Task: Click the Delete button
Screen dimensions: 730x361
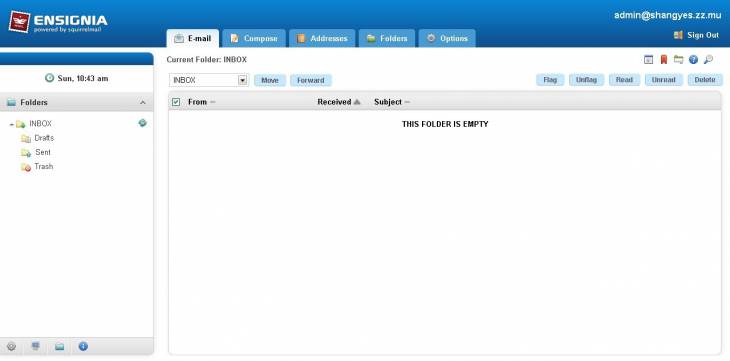Action: (x=705, y=80)
